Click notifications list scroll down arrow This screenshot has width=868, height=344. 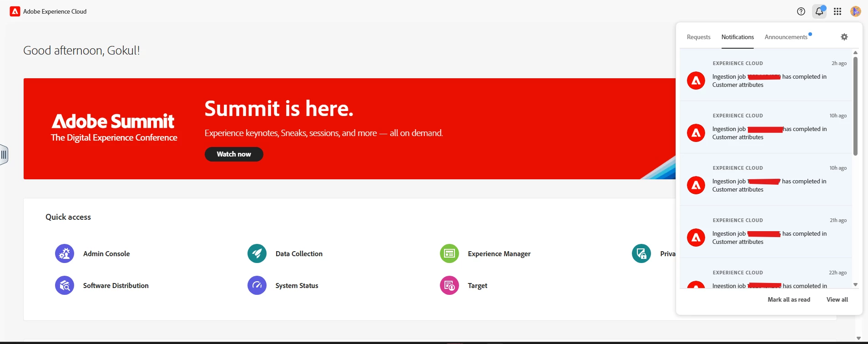pyautogui.click(x=855, y=284)
